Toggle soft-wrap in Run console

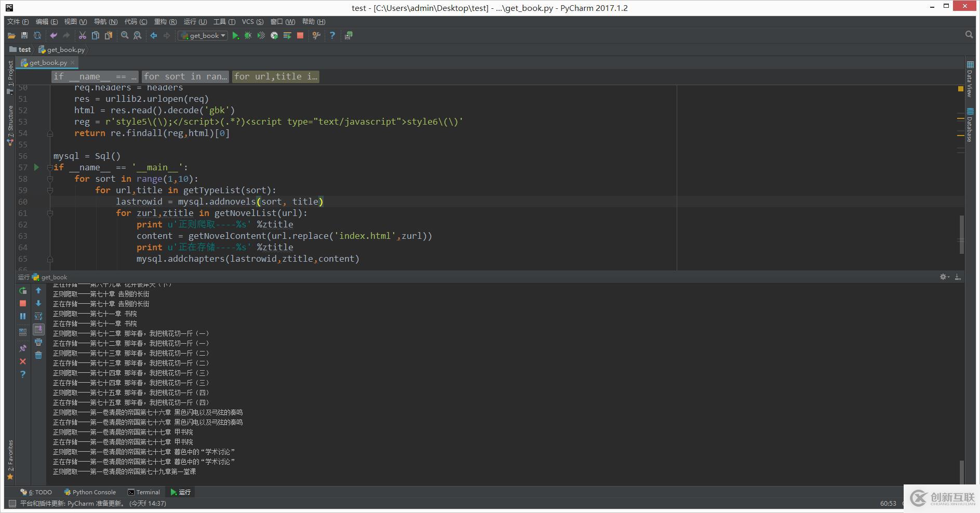38,316
